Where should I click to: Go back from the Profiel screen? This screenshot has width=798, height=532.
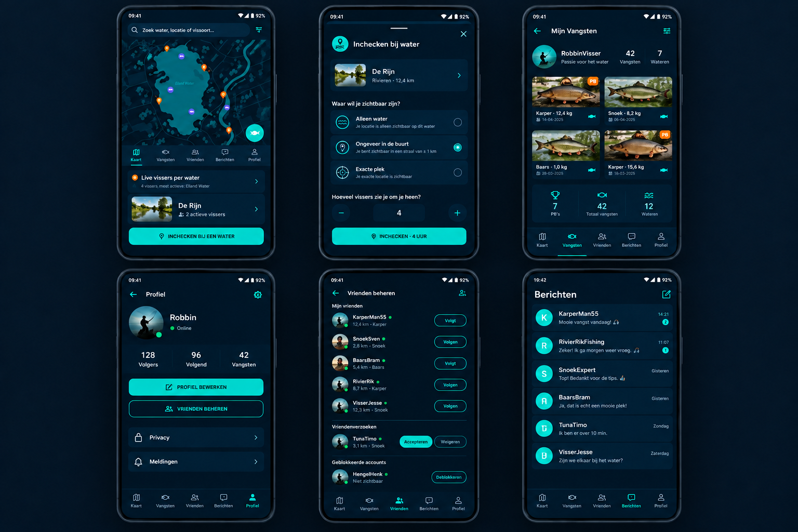134,295
